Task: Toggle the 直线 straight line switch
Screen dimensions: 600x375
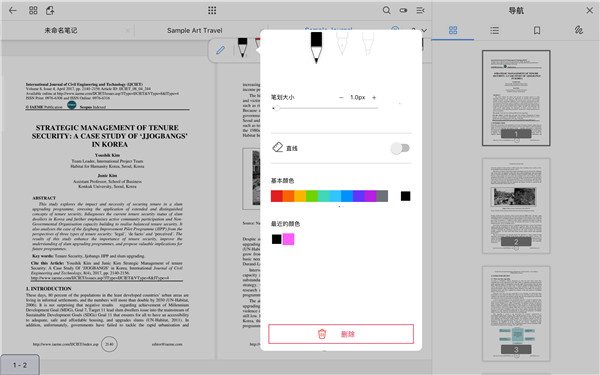Action: click(400, 148)
